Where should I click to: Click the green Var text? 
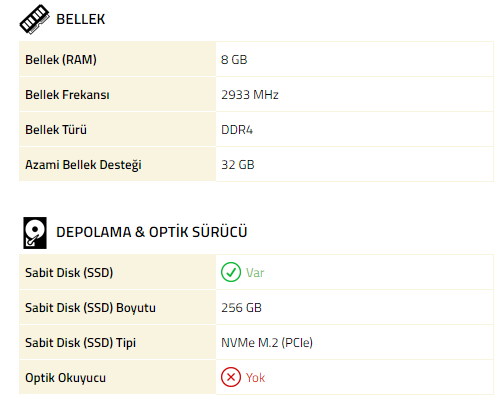coord(255,273)
